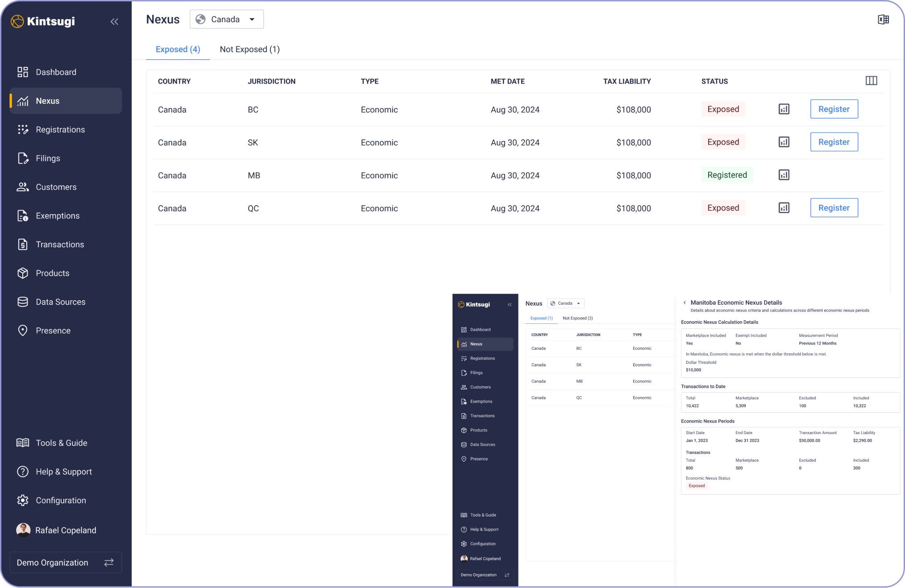
Task: Go back using Manitoba details chevron
Action: (685, 302)
